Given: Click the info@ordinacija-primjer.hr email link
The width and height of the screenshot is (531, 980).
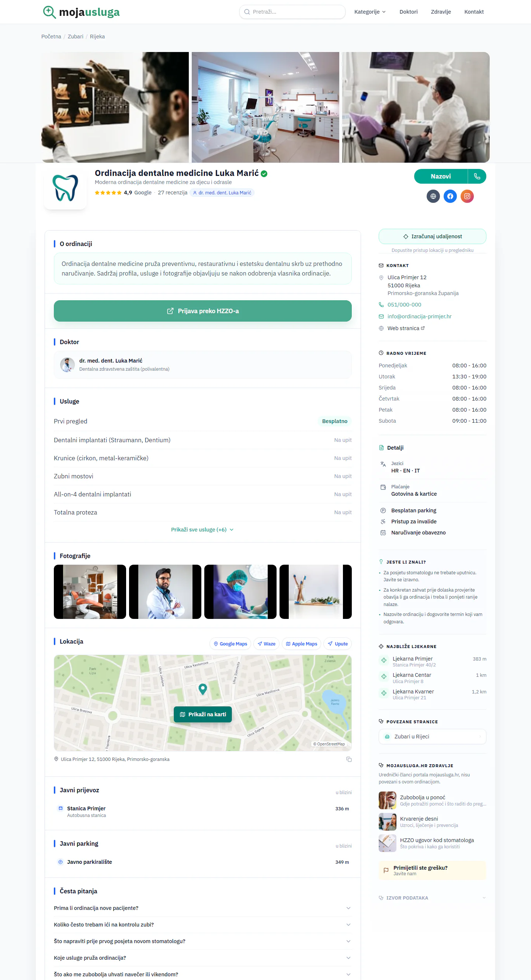Looking at the screenshot, I should (x=419, y=316).
